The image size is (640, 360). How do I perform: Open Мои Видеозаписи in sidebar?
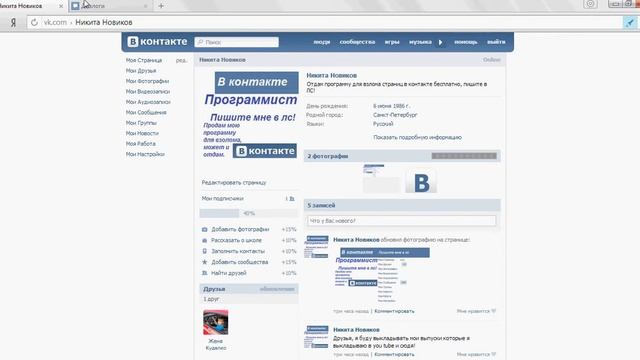148,91
